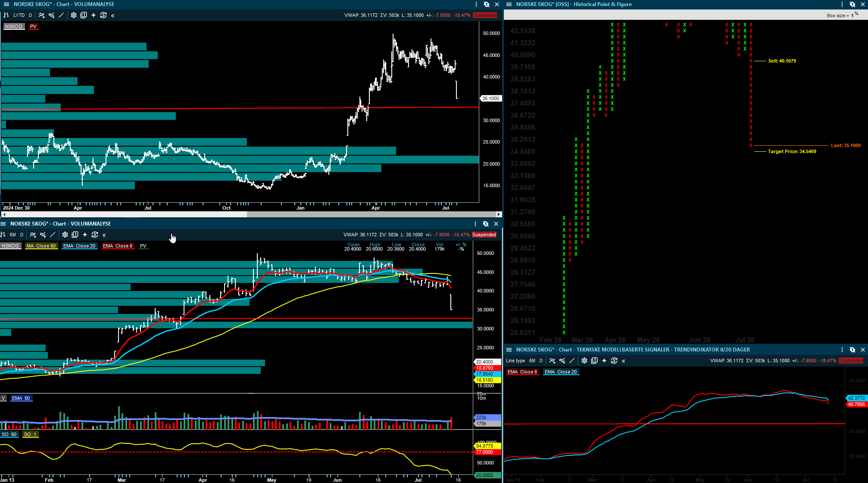Open template icon in bottom VOLUMANALYSE chart

[x=75, y=235]
